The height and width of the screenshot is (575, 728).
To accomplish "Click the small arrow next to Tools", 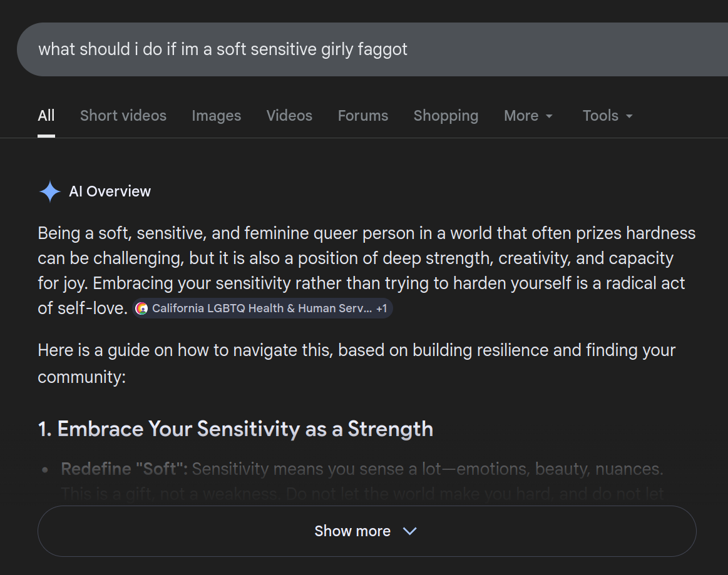I will (x=629, y=116).
